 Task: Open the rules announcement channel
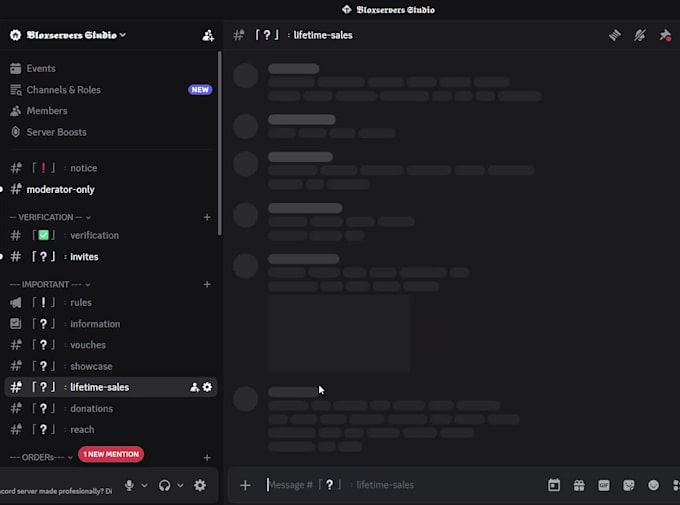tap(111, 303)
